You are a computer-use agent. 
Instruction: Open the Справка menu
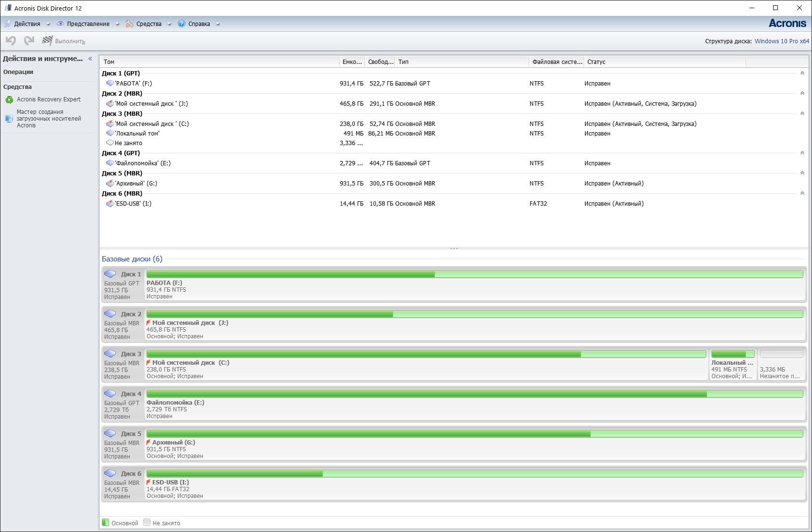pyautogui.click(x=199, y=24)
